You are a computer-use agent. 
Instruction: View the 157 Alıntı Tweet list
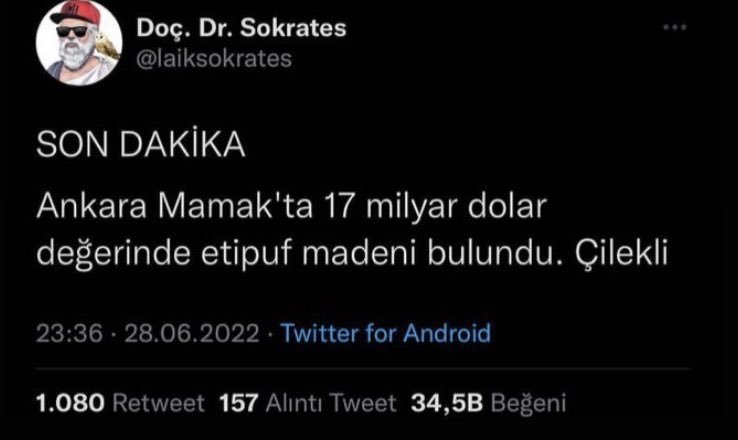(x=308, y=403)
